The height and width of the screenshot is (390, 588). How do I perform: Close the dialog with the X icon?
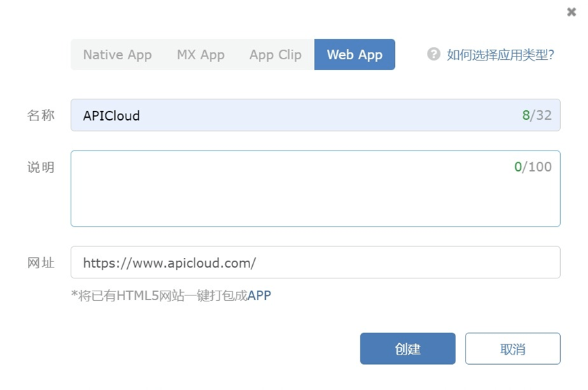[x=571, y=12]
